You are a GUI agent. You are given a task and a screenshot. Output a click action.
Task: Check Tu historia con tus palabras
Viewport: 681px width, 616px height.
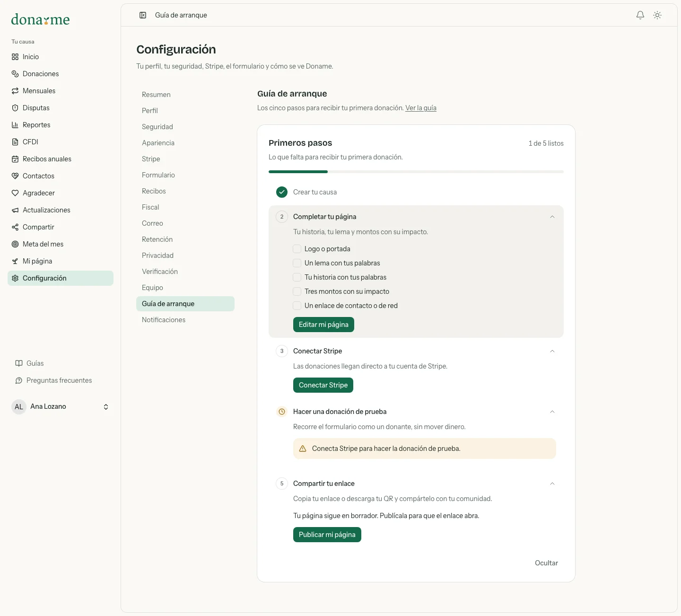click(297, 277)
